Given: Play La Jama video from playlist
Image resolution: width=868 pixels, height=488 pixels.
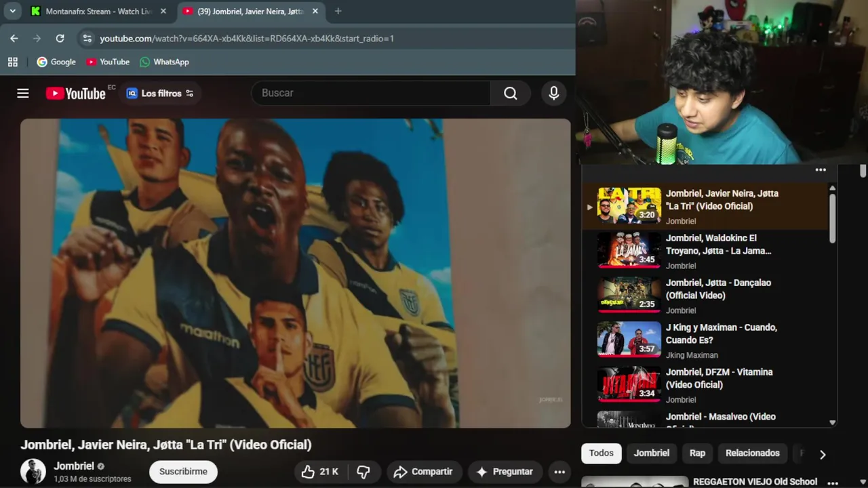Looking at the screenshot, I should 705,251.
